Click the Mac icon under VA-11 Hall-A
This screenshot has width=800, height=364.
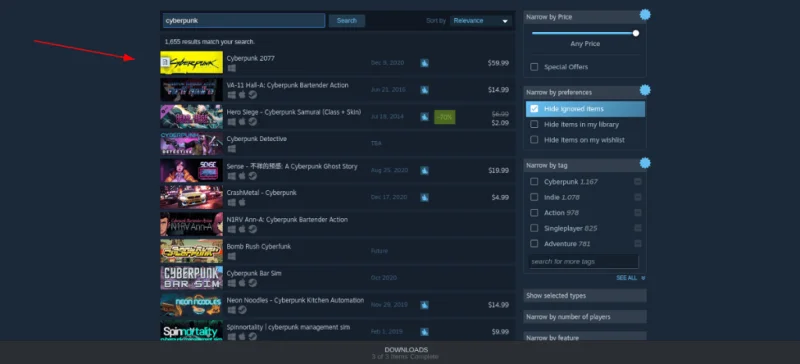[x=242, y=95]
